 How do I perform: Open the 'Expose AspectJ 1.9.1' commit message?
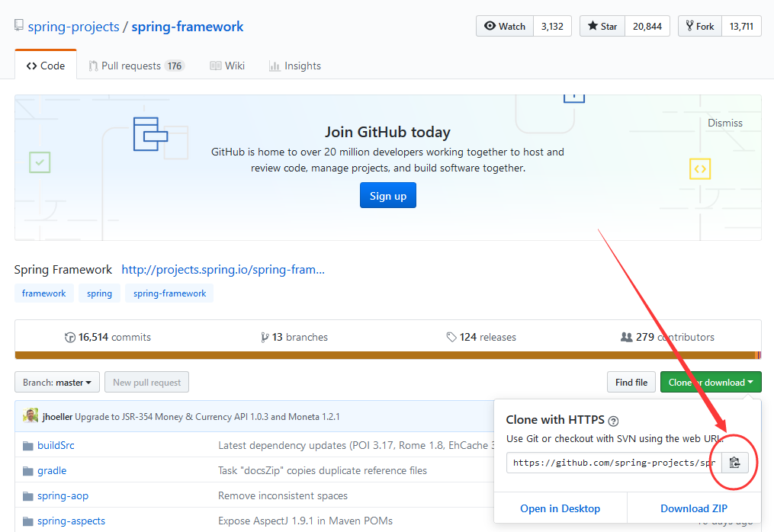pos(306,521)
